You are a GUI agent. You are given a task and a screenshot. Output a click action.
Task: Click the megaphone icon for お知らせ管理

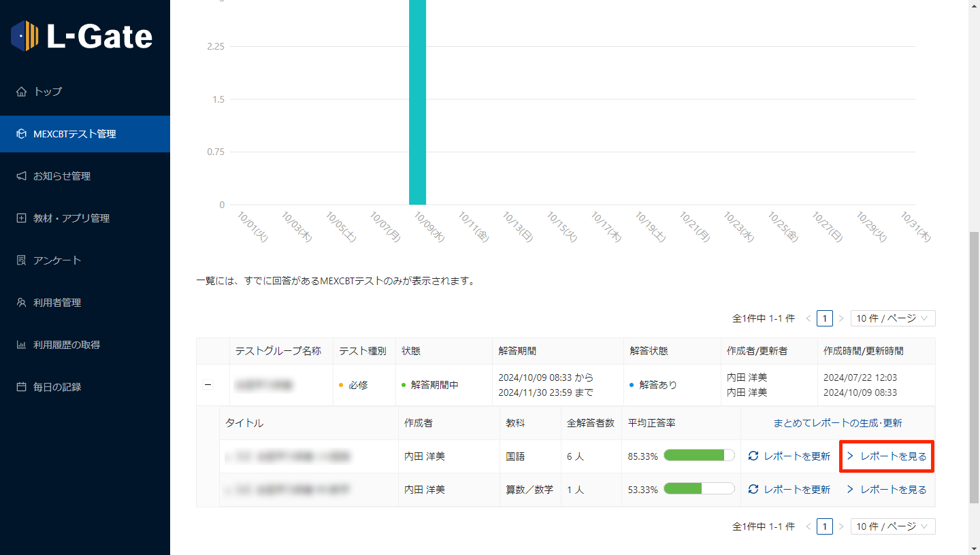(x=21, y=176)
